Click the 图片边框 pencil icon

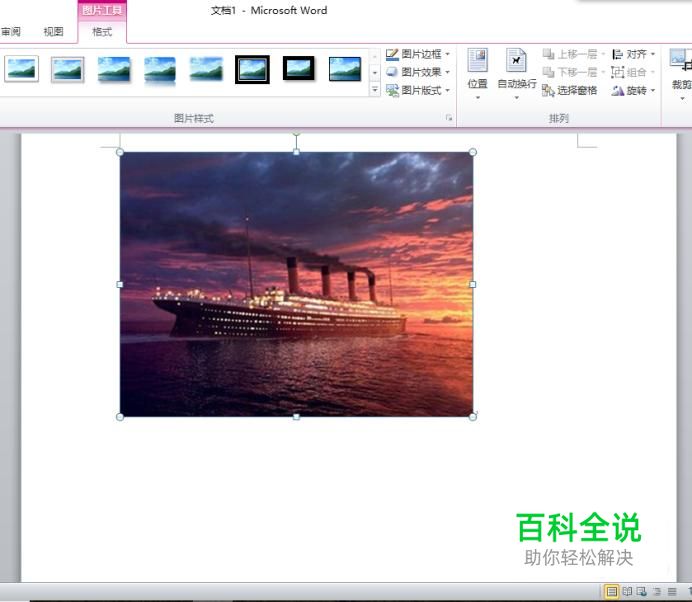pos(392,54)
